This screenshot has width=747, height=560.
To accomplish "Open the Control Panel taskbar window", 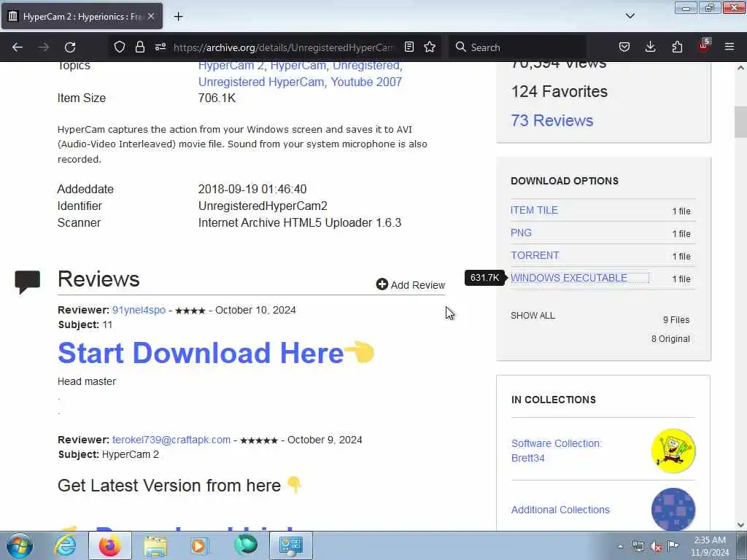I will pos(291,545).
